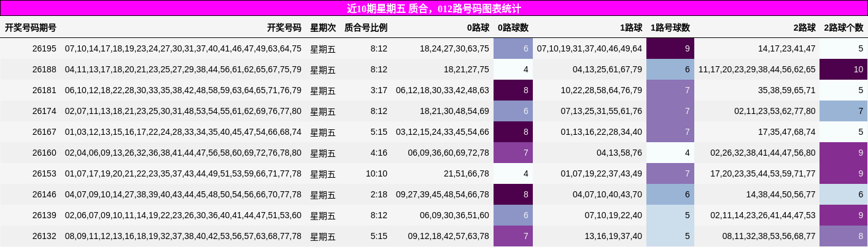Click the 1路号球数 cell in row 26146
Viewport: 868px width, 247px height.
(670, 194)
